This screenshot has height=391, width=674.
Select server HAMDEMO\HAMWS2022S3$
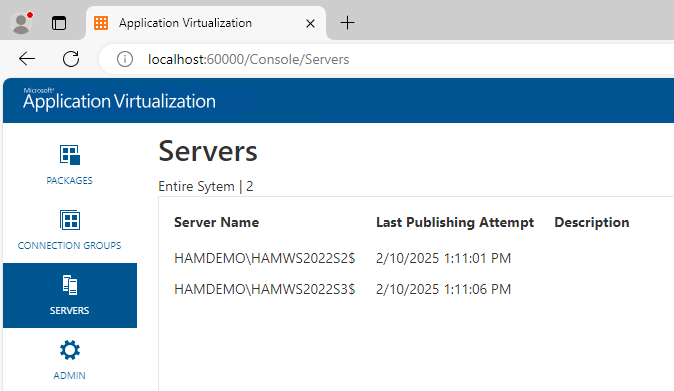tap(265, 289)
